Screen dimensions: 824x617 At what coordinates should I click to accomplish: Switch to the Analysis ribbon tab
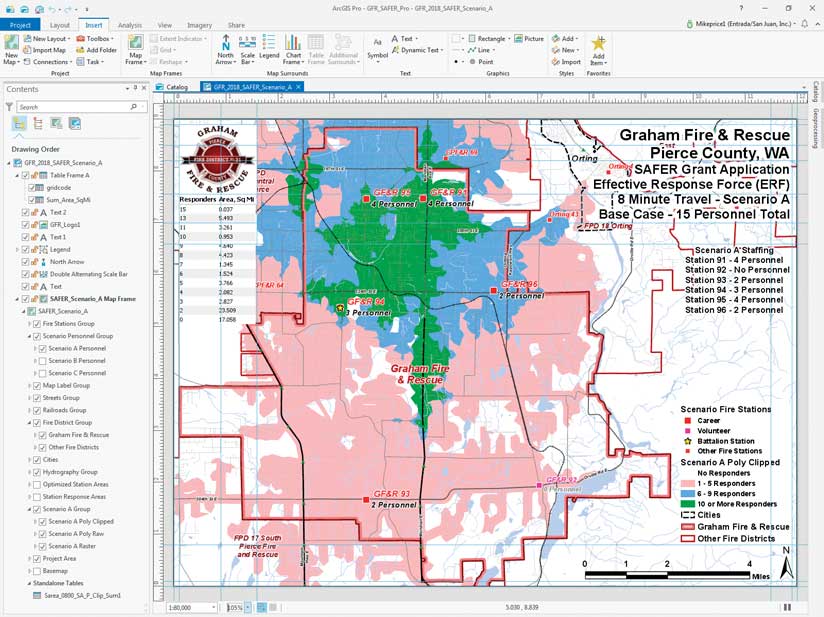pos(130,25)
